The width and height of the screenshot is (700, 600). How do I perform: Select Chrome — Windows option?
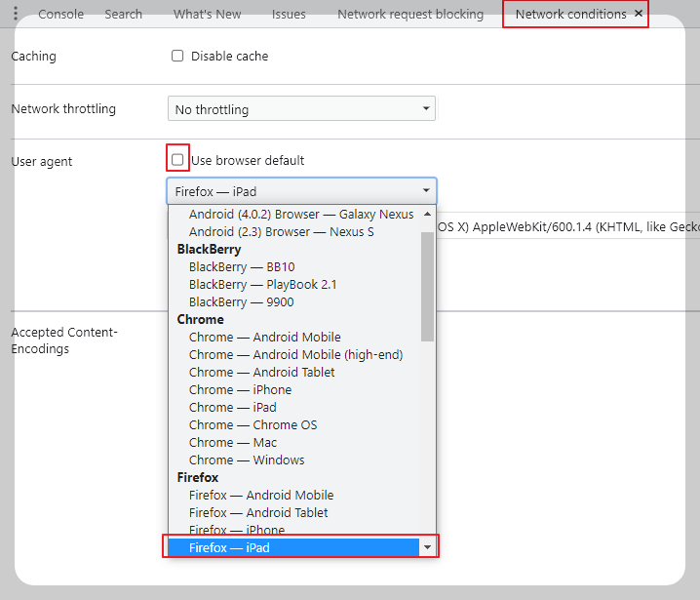pyautogui.click(x=294, y=460)
